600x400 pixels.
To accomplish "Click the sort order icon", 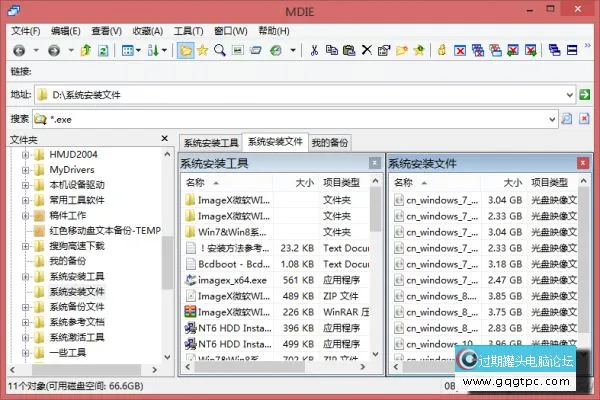I will (153, 50).
